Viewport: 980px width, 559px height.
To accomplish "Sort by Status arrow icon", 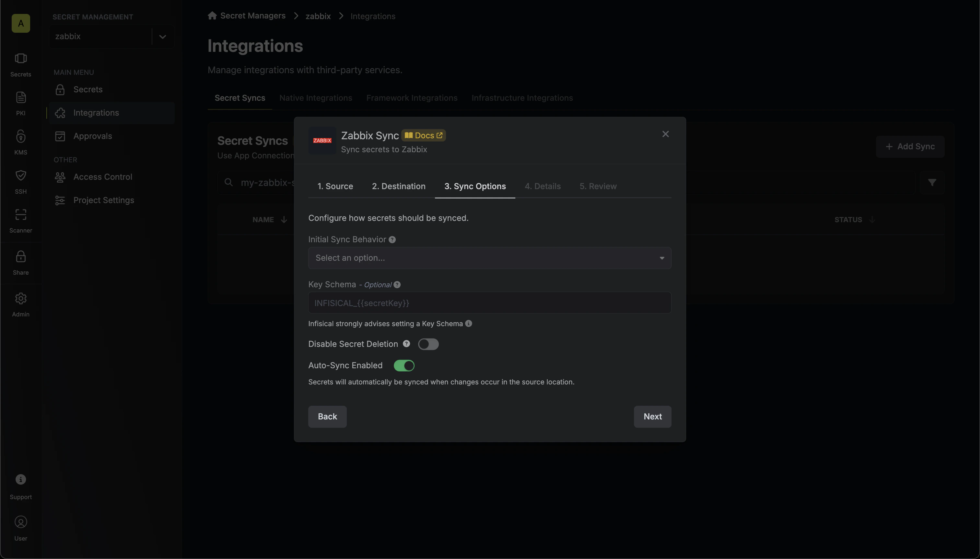I will click(x=872, y=220).
